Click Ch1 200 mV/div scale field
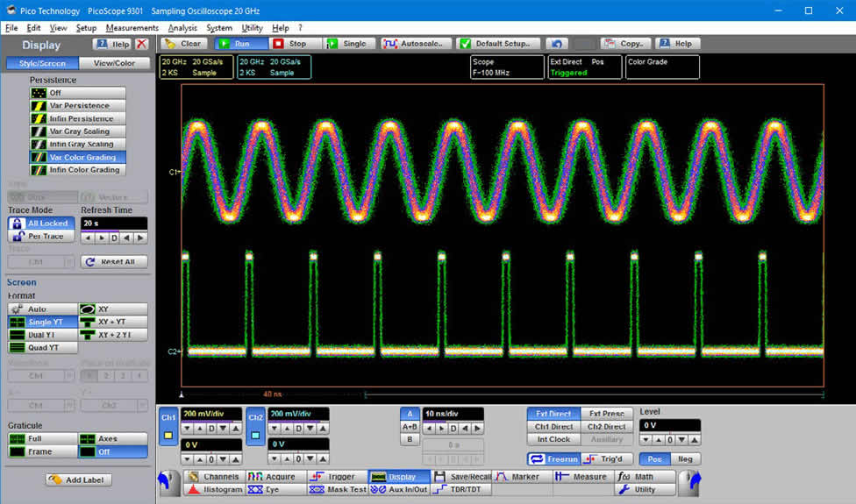This screenshot has width=856, height=504. tap(211, 414)
